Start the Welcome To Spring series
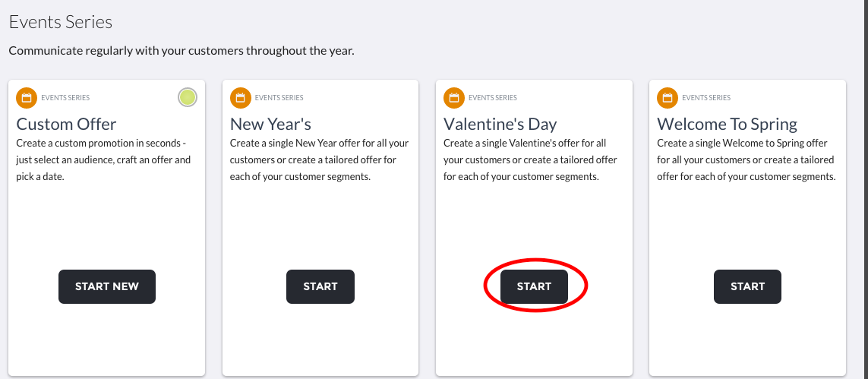The height and width of the screenshot is (379, 868). (x=747, y=286)
